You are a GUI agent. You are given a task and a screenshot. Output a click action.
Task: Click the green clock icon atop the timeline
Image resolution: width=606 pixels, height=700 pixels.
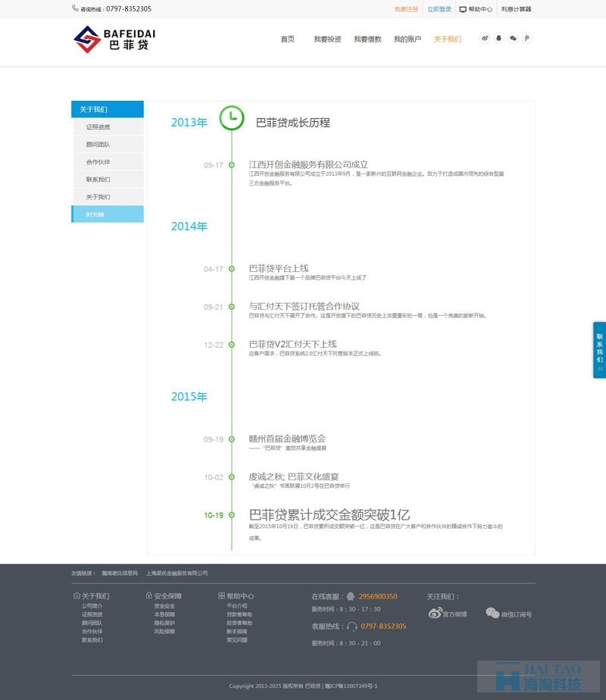[232, 118]
